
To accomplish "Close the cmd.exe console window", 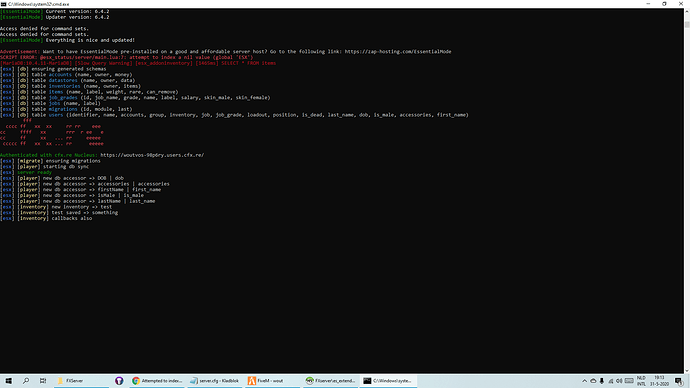I will [680, 4].
